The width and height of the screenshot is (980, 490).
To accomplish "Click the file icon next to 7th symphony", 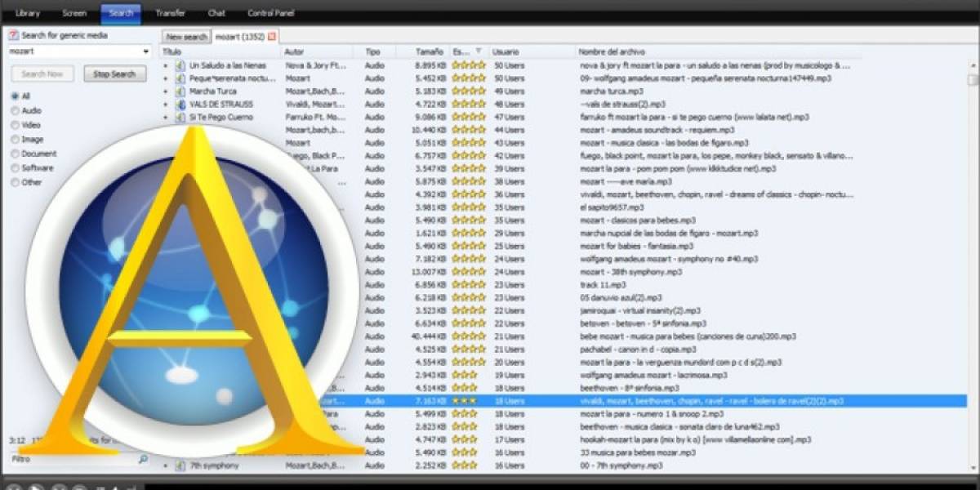I will click(x=180, y=465).
